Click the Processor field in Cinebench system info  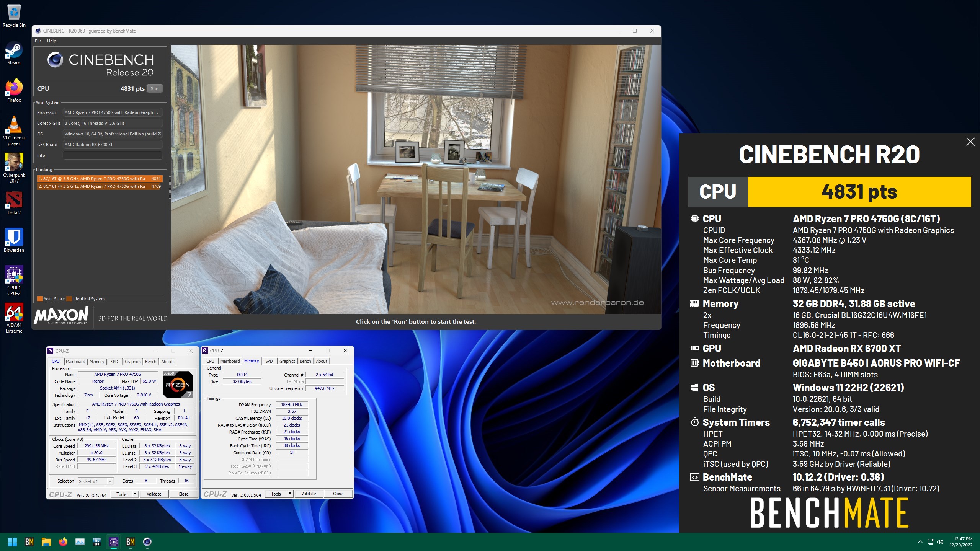(113, 112)
